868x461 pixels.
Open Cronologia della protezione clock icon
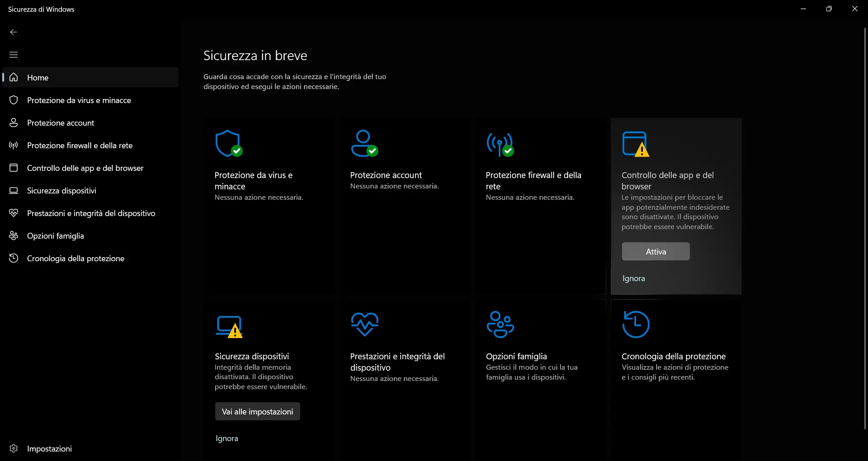pos(14,258)
